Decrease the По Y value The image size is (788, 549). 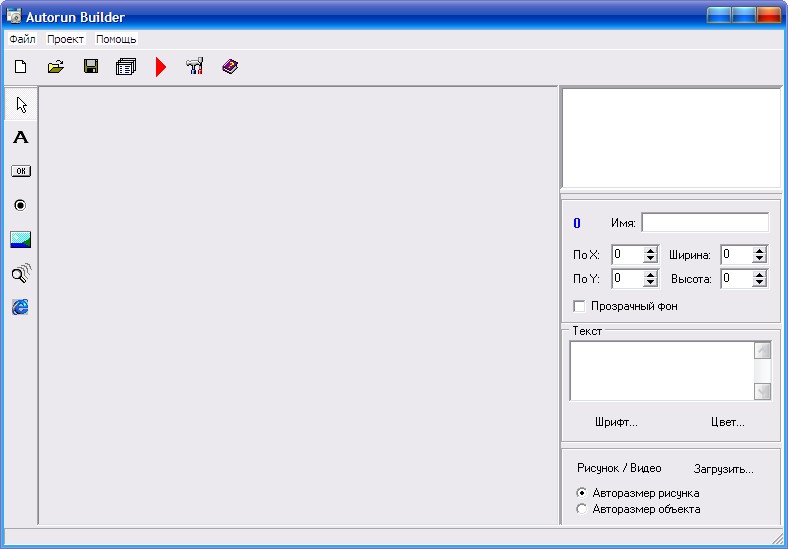(650, 283)
